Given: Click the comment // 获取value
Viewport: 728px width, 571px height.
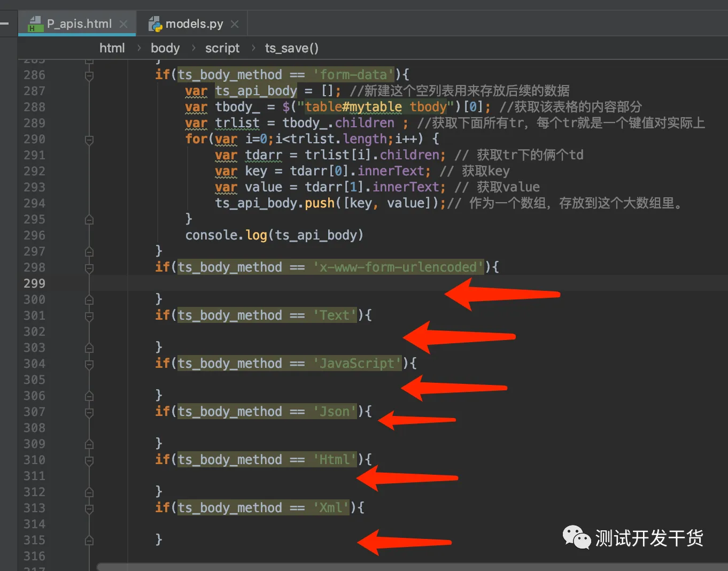Looking at the screenshot, I should point(497,187).
